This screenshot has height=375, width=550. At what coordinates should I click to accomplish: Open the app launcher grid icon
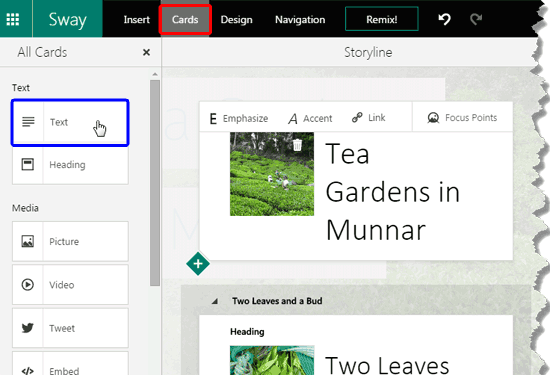click(x=13, y=19)
